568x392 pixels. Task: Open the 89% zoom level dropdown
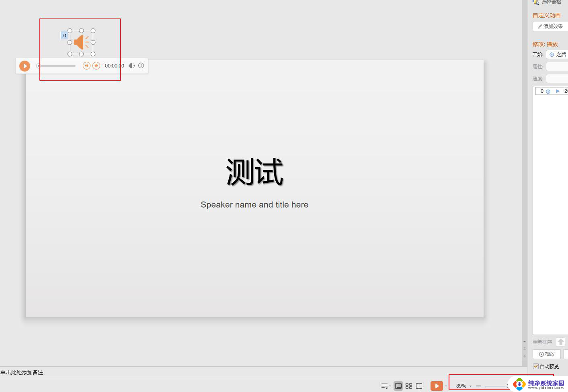coord(463,386)
